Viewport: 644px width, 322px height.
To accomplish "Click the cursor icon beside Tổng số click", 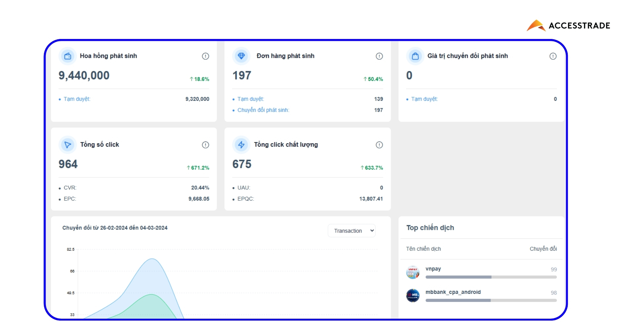I will (x=68, y=145).
